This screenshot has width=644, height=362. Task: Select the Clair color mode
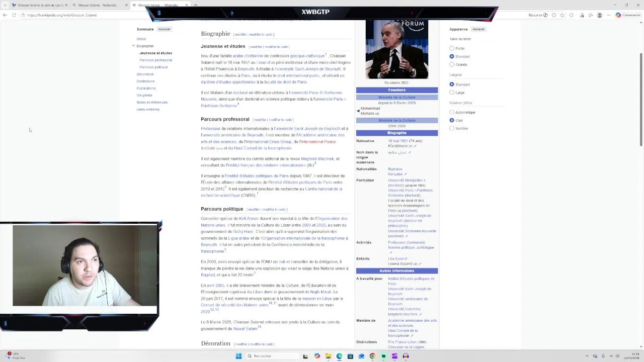[x=452, y=120]
